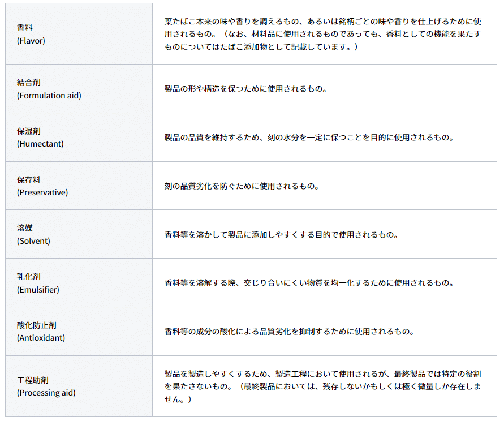
Task: Select the description 刻の品質劣化を防ぐために使用されるもの
Action: 242,186
